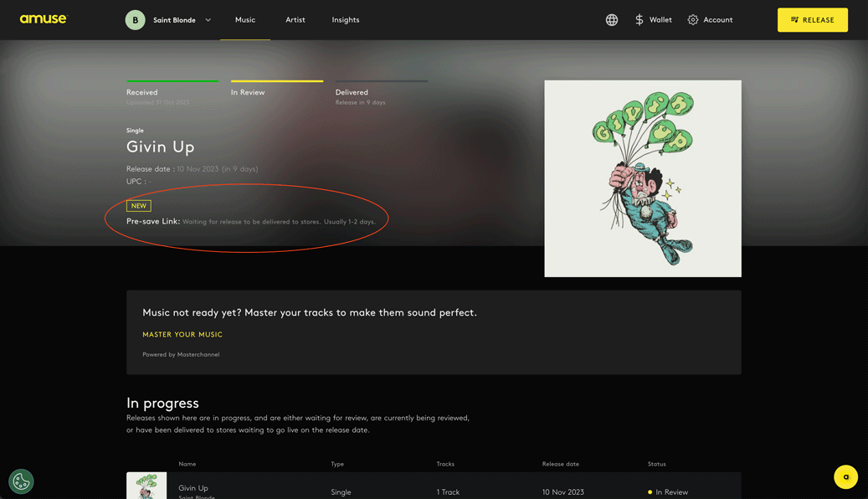
Task: Click the Name column header
Action: point(187,464)
